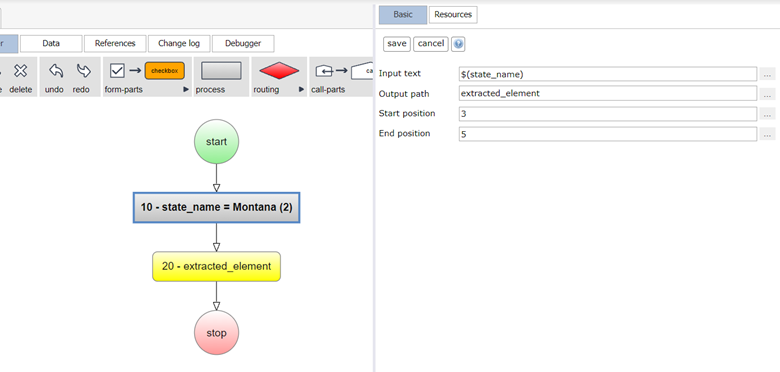Screen dimensions: 780x372
Task: Click the undo arrow icon
Action: point(56,71)
